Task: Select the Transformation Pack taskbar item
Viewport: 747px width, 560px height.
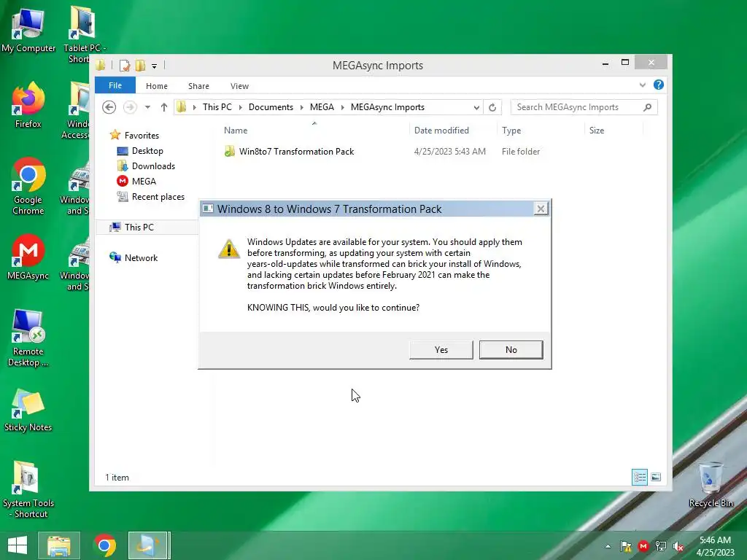Action: [148, 545]
